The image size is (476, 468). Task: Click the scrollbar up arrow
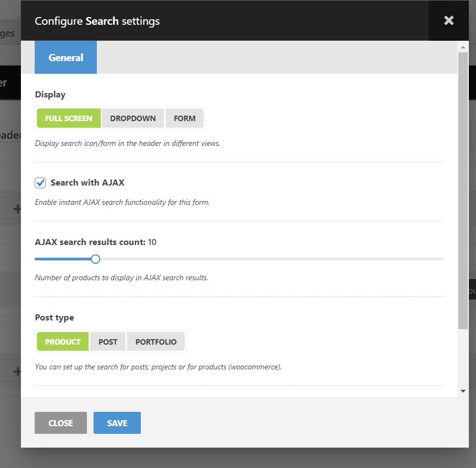tap(463, 47)
